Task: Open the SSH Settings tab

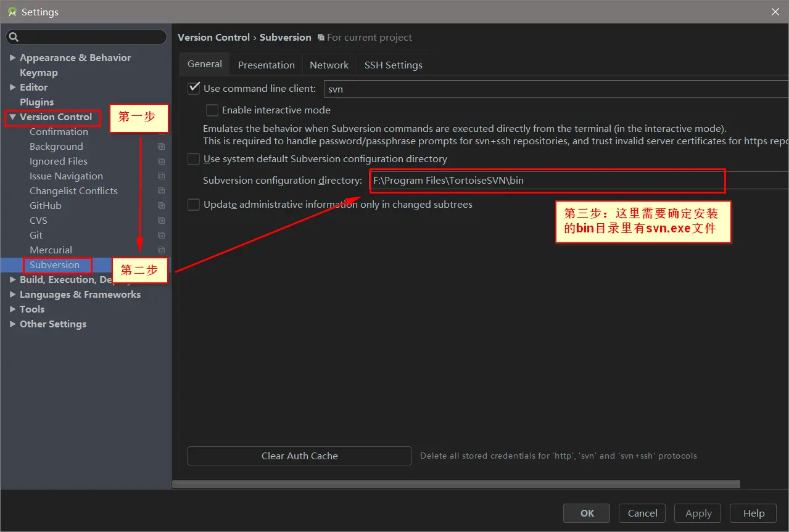Action: pyautogui.click(x=394, y=65)
